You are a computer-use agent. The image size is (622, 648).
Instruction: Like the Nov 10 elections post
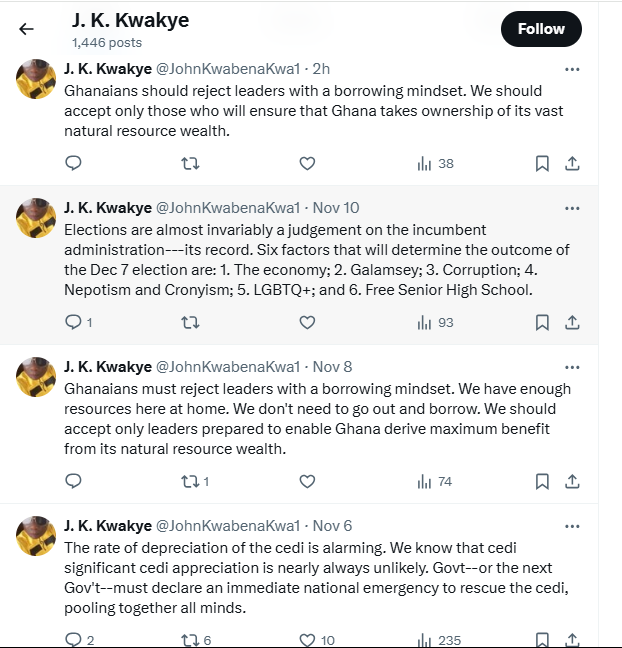coord(307,322)
